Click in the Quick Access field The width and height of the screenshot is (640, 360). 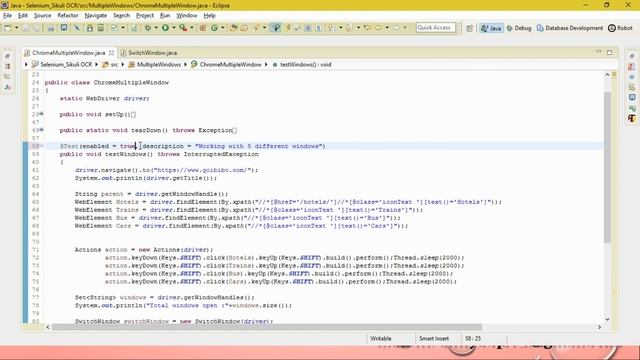436,28
